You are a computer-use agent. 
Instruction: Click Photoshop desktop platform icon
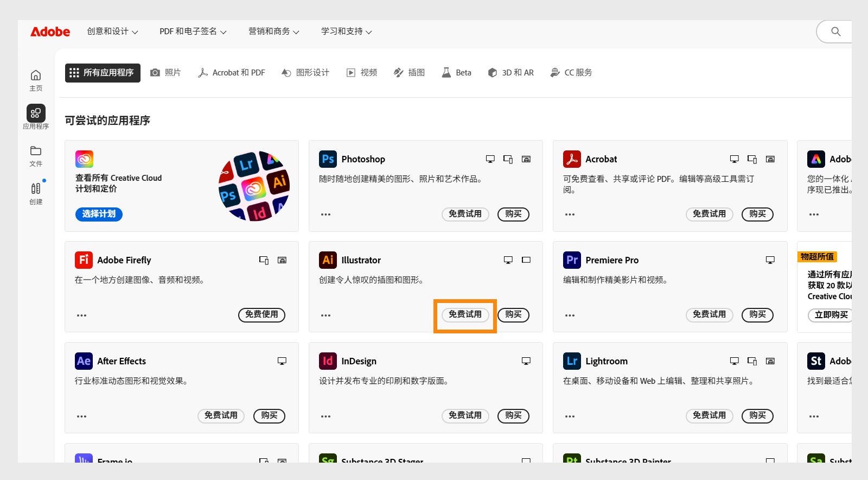click(x=490, y=159)
